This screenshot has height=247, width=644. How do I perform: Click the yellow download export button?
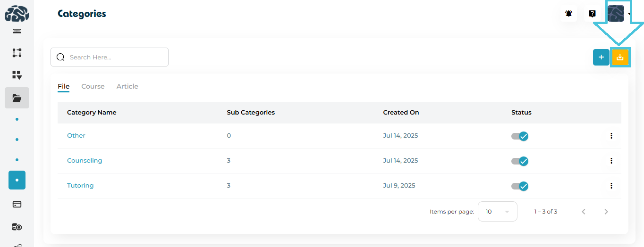coord(620,58)
